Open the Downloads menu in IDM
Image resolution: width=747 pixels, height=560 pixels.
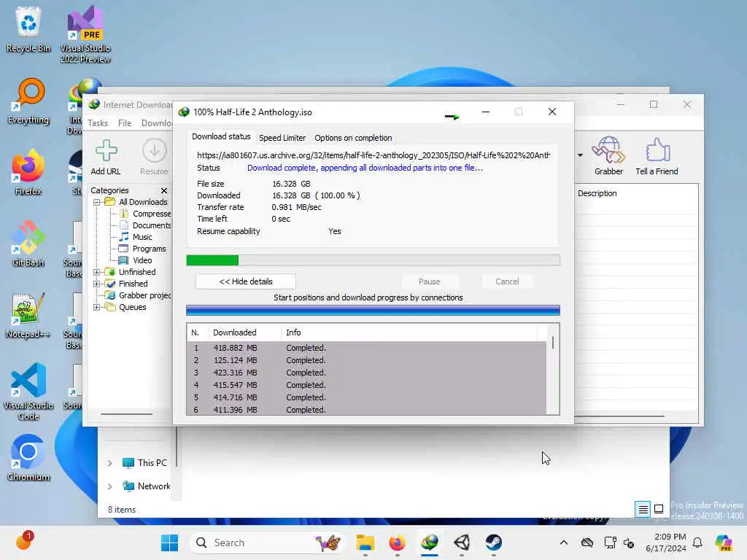point(156,122)
